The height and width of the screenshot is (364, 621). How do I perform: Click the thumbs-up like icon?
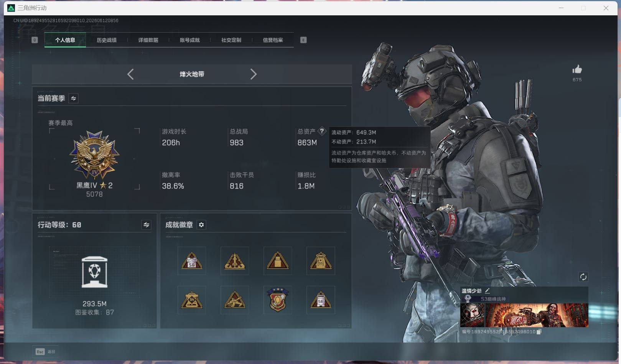point(577,69)
